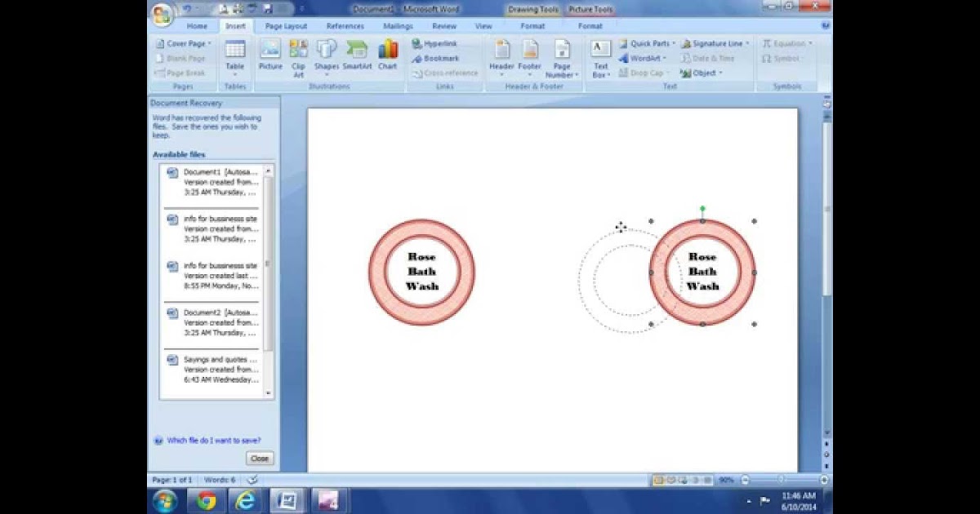Viewport: 980px width, 514px height.
Task: Open the Object dropdown
Action: pos(701,73)
